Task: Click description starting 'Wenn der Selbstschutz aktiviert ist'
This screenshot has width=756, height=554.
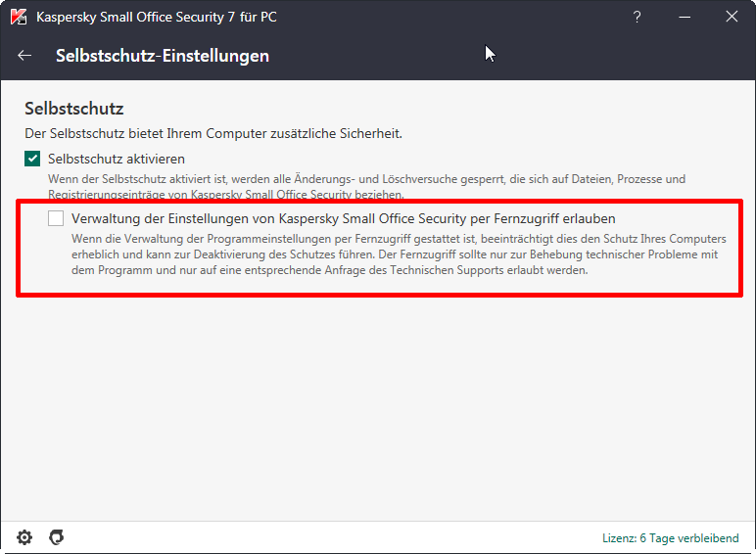Action: (366, 186)
